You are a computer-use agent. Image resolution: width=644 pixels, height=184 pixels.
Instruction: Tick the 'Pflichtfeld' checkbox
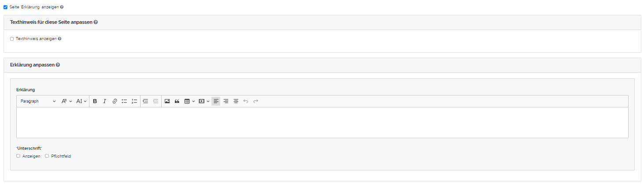(47, 156)
